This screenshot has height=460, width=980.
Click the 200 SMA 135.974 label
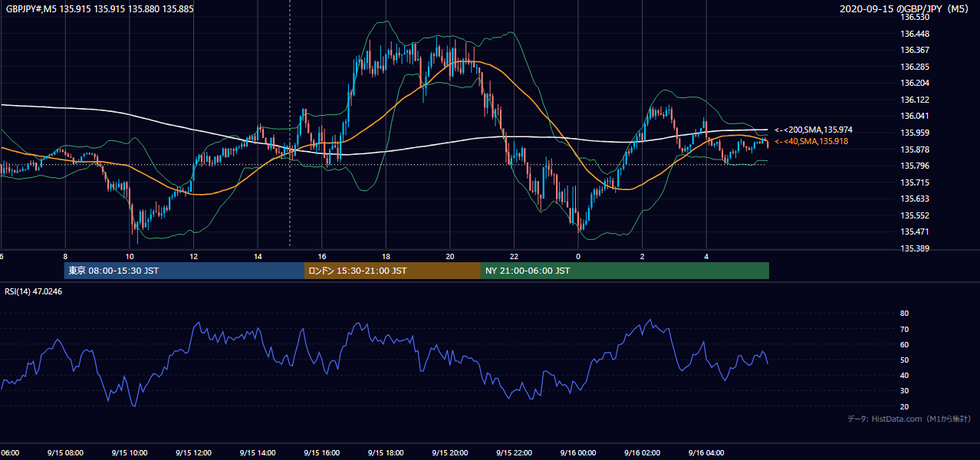[x=813, y=130]
